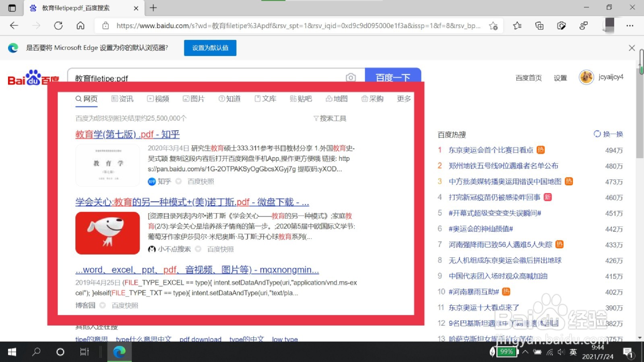The height and width of the screenshot is (362, 644).
Task: Open Edge Collections icon in toolbar
Action: [x=539, y=25]
